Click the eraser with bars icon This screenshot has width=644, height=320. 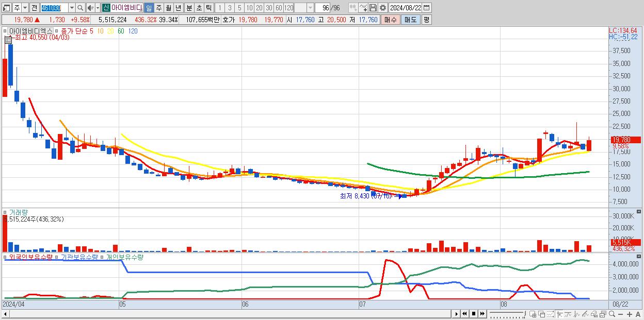point(594,314)
